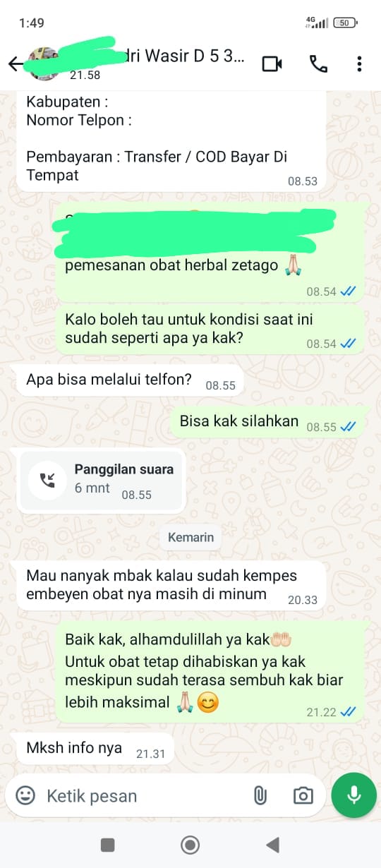Open the emoji picker in the message bar
381x868 pixels.
pos(25,796)
